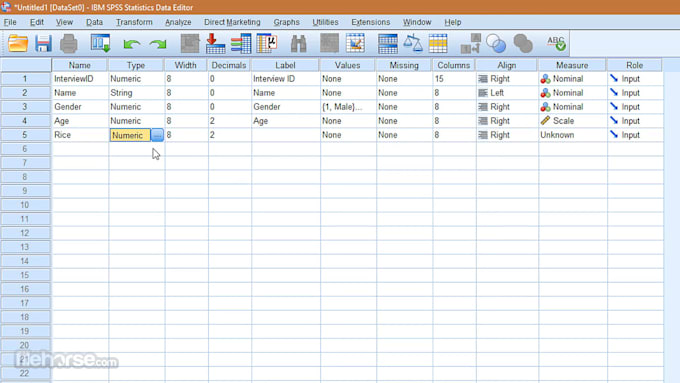Select the Role column header

[634, 65]
